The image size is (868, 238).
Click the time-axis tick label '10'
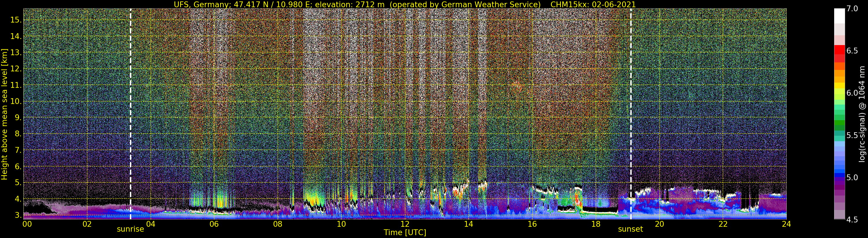click(341, 224)
